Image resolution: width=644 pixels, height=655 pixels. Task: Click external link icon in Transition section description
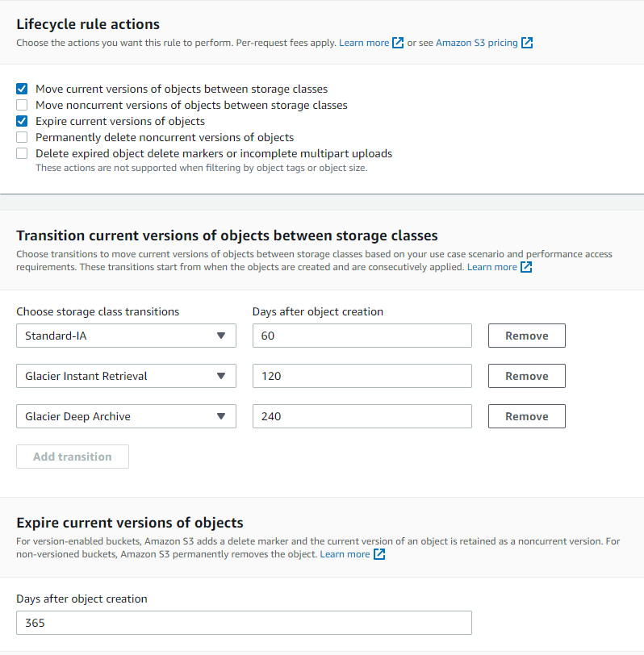526,267
